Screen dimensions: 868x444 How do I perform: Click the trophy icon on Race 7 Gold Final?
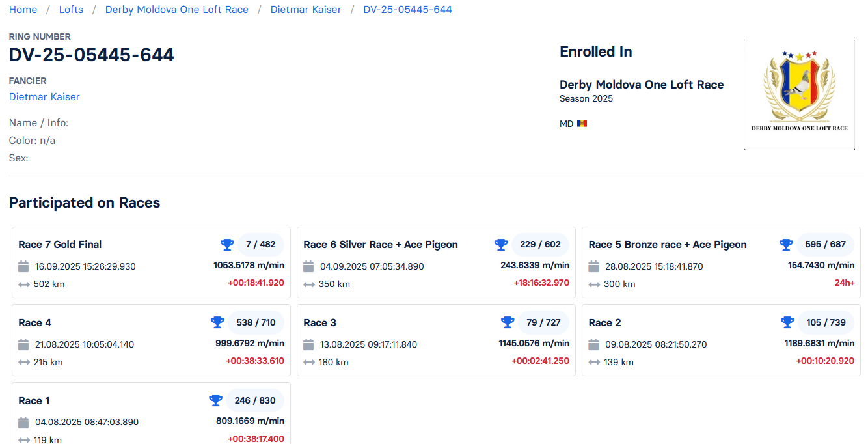[227, 245]
